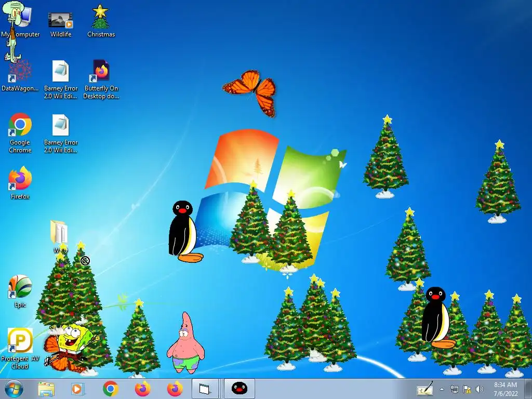The image size is (532, 399).
Task: Select the Epic browser desktop shortcut
Action: pyautogui.click(x=20, y=291)
